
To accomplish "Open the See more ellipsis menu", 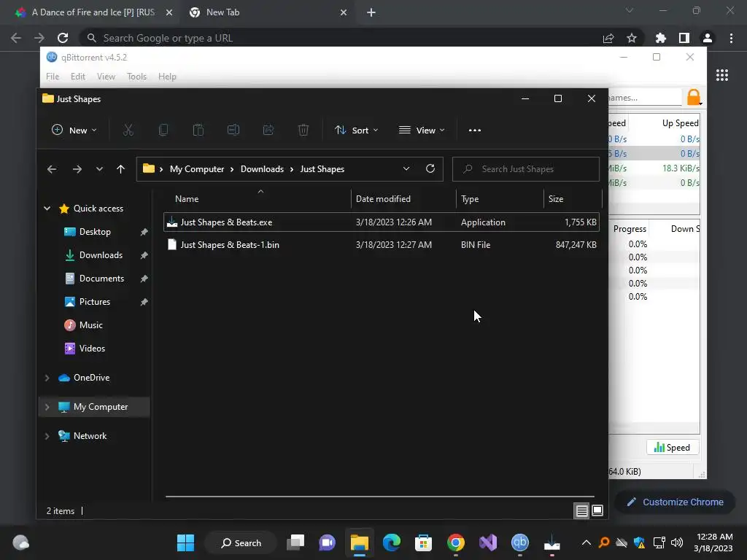I will point(474,131).
